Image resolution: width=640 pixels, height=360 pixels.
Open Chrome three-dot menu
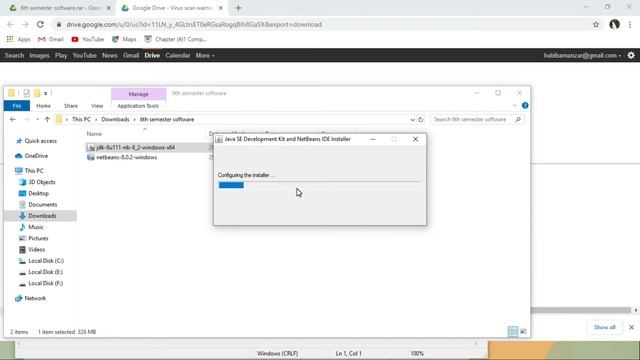click(x=630, y=24)
